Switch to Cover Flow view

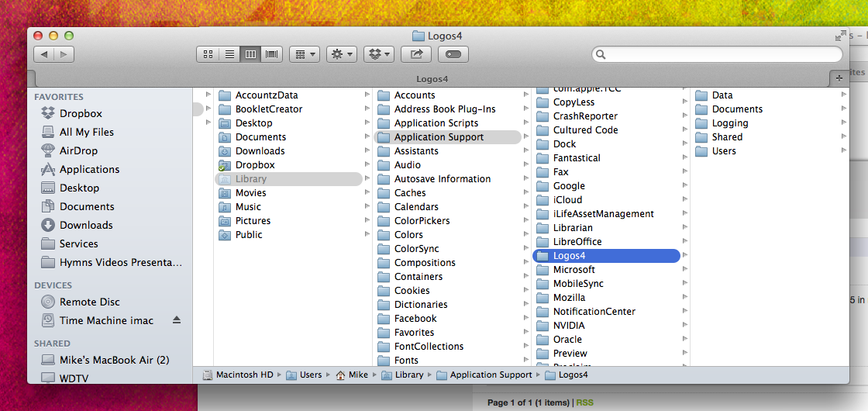272,54
